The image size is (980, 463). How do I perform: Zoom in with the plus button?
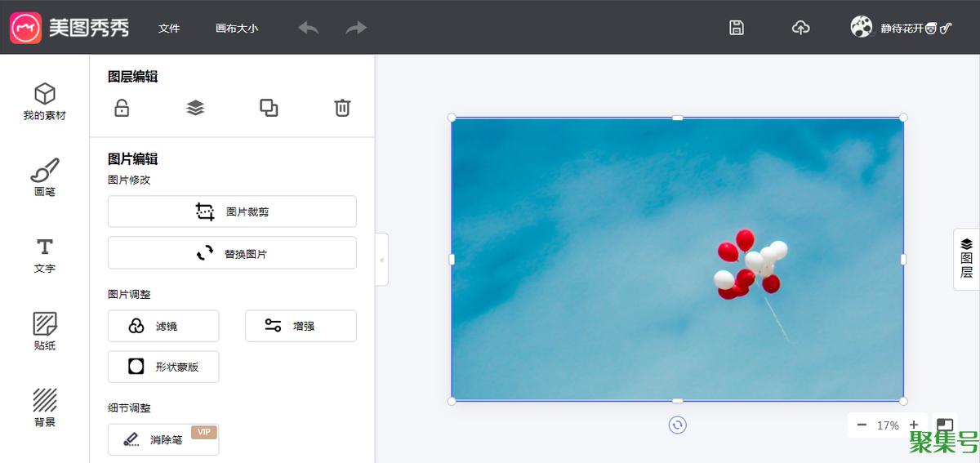(x=914, y=425)
